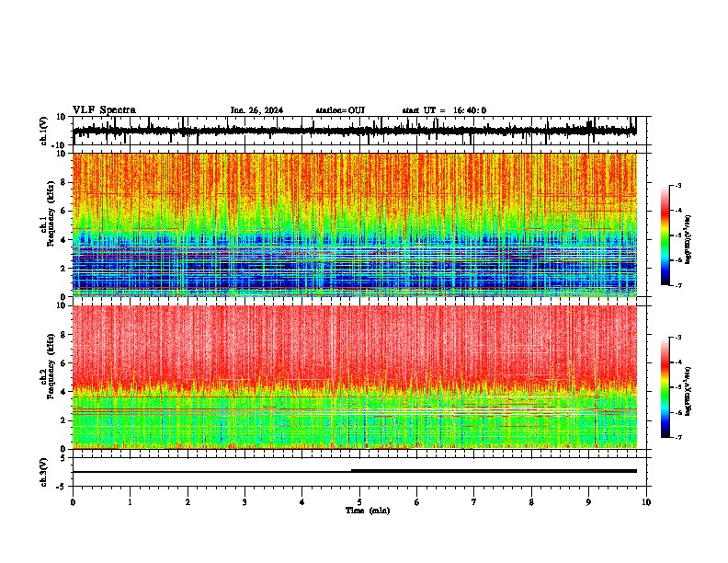The image size is (728, 563).
Task: Click the '-3' label on ch.1 color bar
Action: [x=678, y=185]
